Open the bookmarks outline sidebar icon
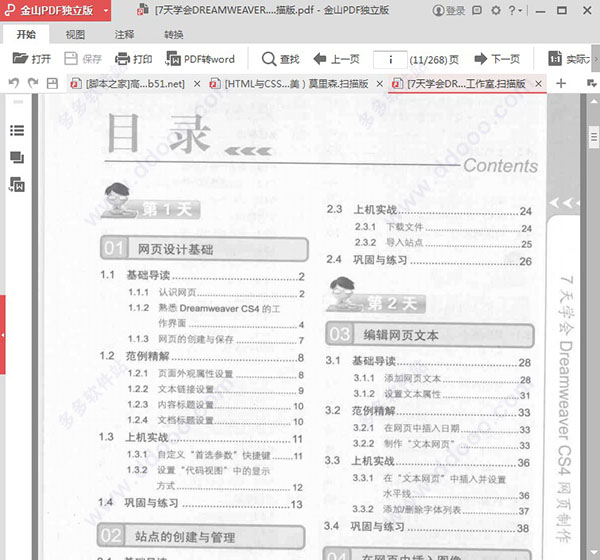The height and width of the screenshot is (560, 600). 17,131
